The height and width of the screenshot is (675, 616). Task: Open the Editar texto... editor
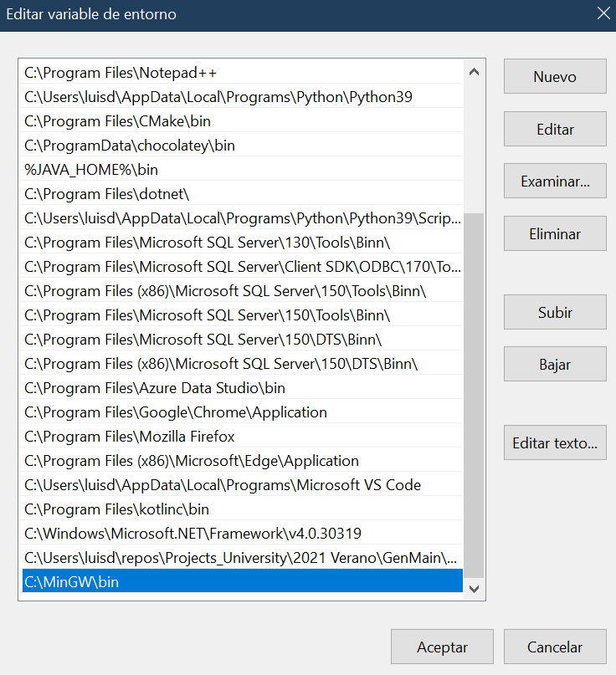pos(555,442)
